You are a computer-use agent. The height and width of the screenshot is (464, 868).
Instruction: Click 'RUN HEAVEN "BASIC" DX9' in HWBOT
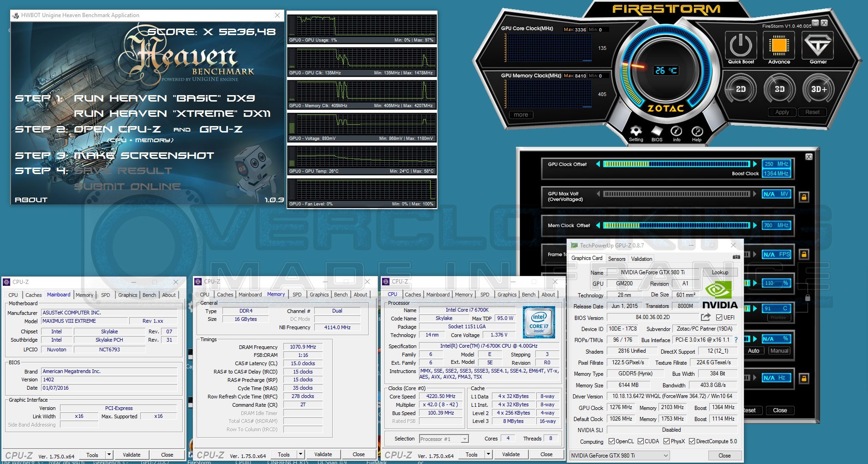pyautogui.click(x=164, y=98)
